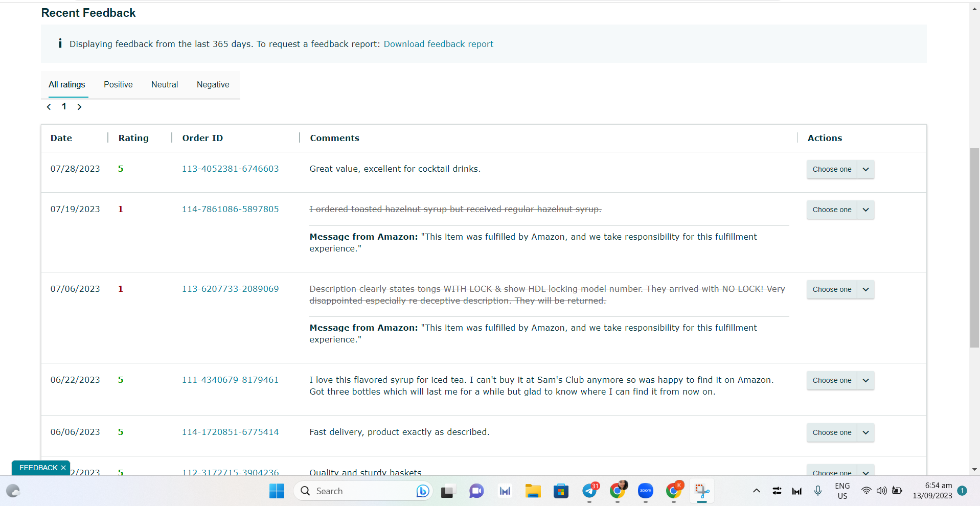This screenshot has height=506, width=980.
Task: Click the Order ID column header
Action: [x=202, y=138]
